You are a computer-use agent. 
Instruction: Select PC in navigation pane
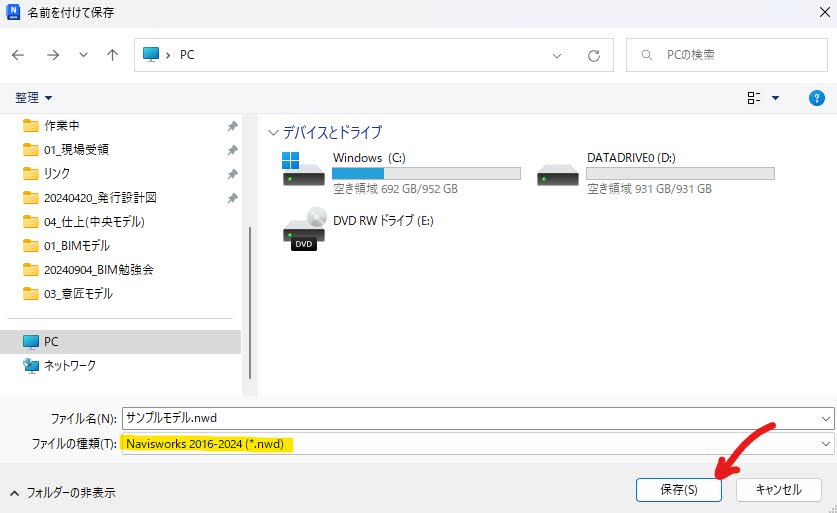pos(121,342)
